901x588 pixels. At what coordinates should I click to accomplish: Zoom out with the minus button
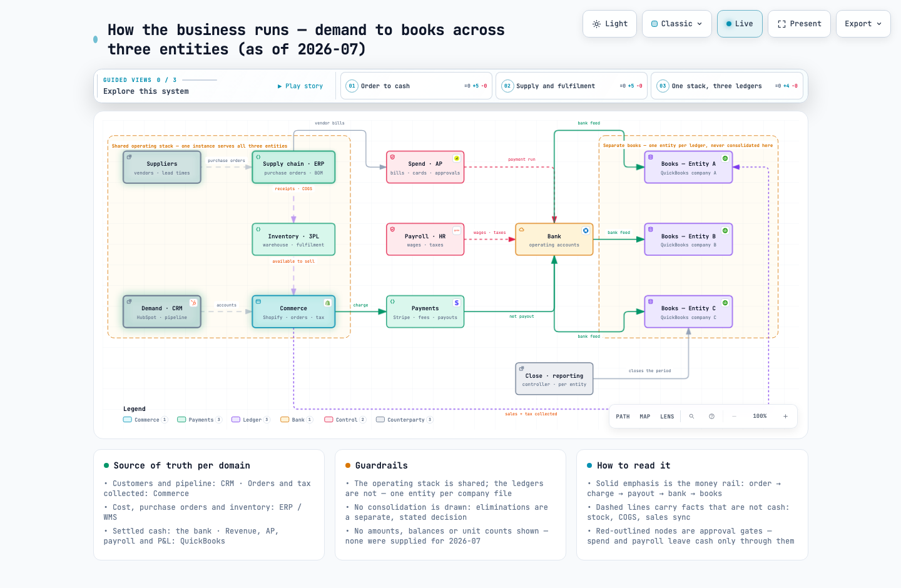point(734,416)
